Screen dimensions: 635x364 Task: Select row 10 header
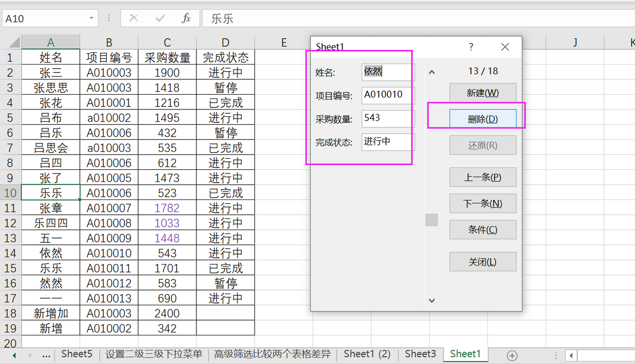11,193
